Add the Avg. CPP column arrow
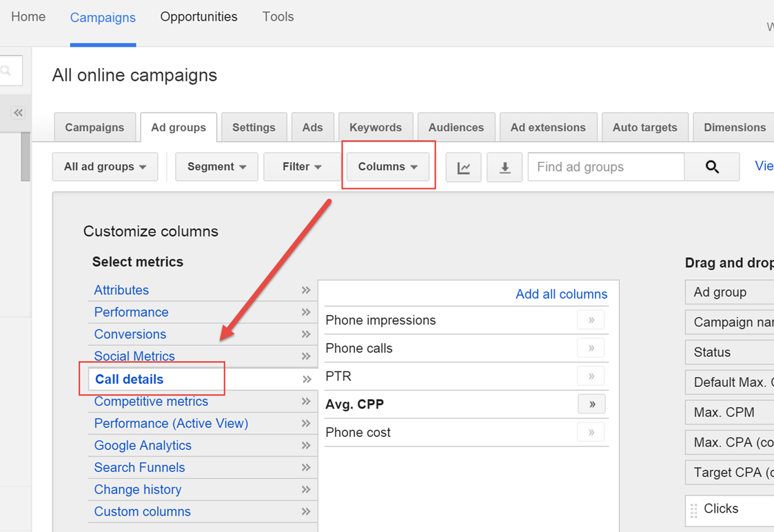Screen dimensions: 774x532 (x=591, y=405)
